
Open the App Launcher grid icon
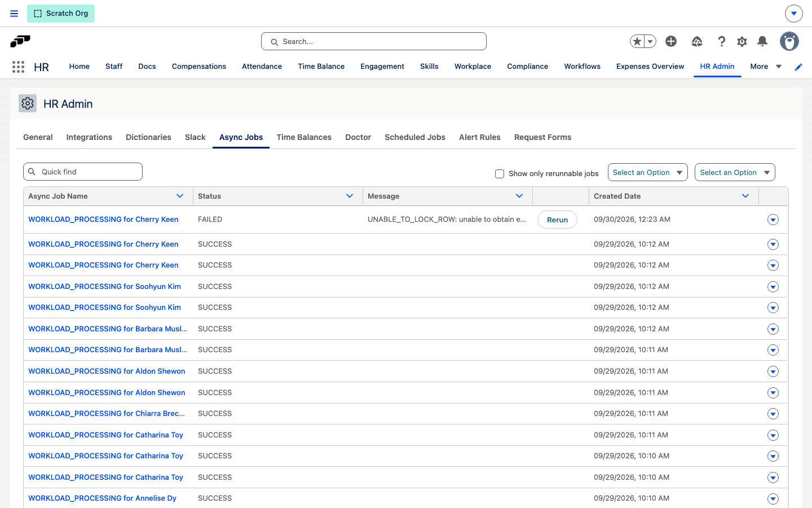tap(18, 67)
